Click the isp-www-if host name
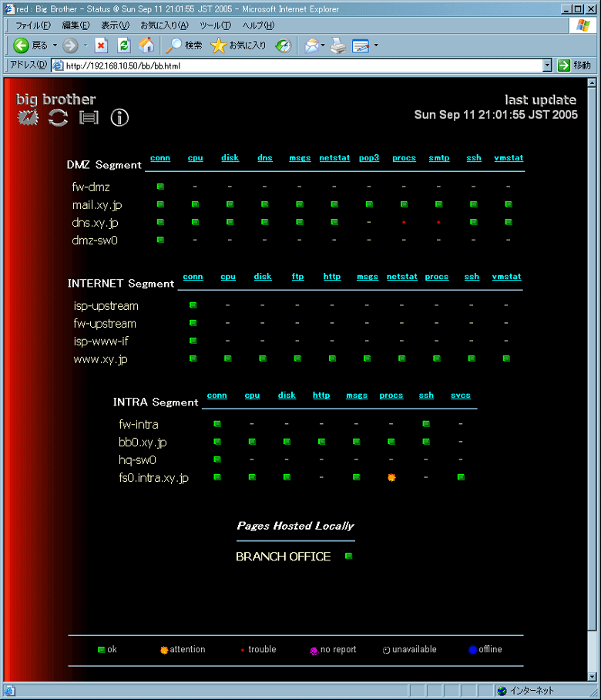This screenshot has width=601, height=700. point(101,341)
